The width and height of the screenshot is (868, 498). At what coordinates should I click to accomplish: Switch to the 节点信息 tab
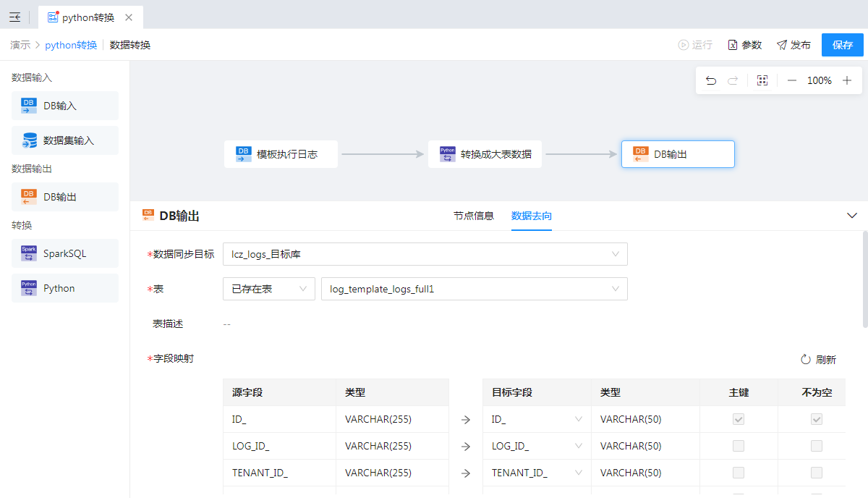coord(474,216)
